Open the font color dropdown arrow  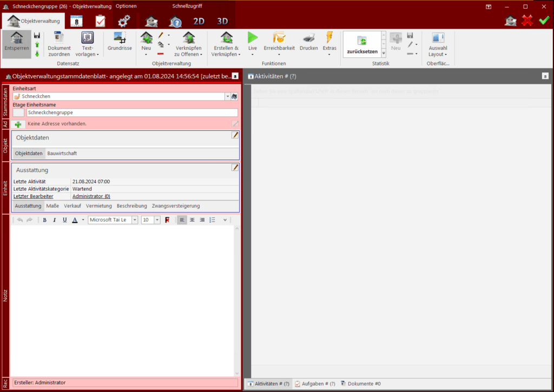(x=83, y=220)
